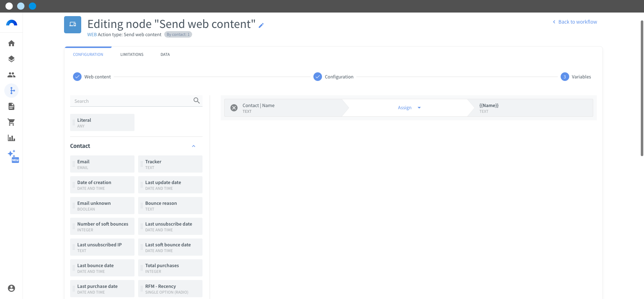Select the Total purchases field
Screen dimensions: 644x299
click(x=170, y=268)
